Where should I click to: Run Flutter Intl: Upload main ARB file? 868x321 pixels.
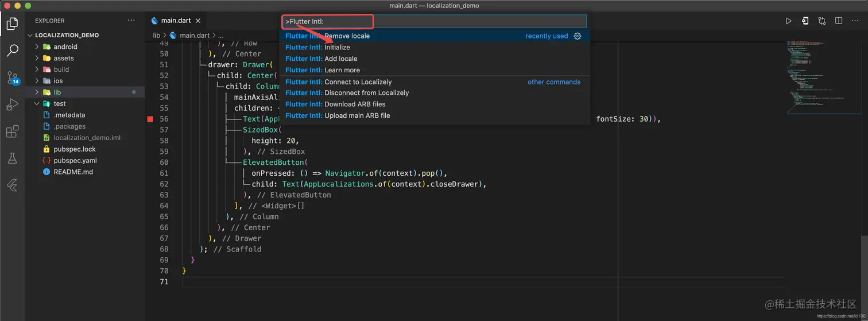click(434, 115)
